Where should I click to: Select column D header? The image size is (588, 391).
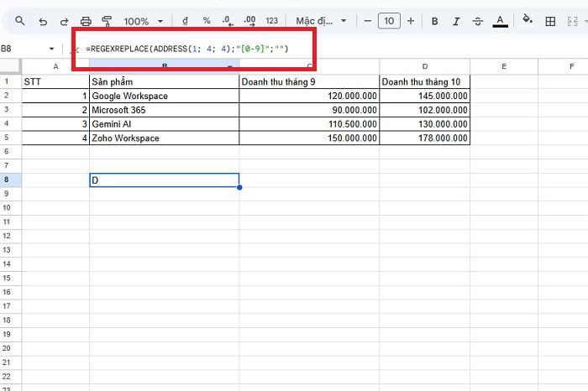tap(424, 66)
